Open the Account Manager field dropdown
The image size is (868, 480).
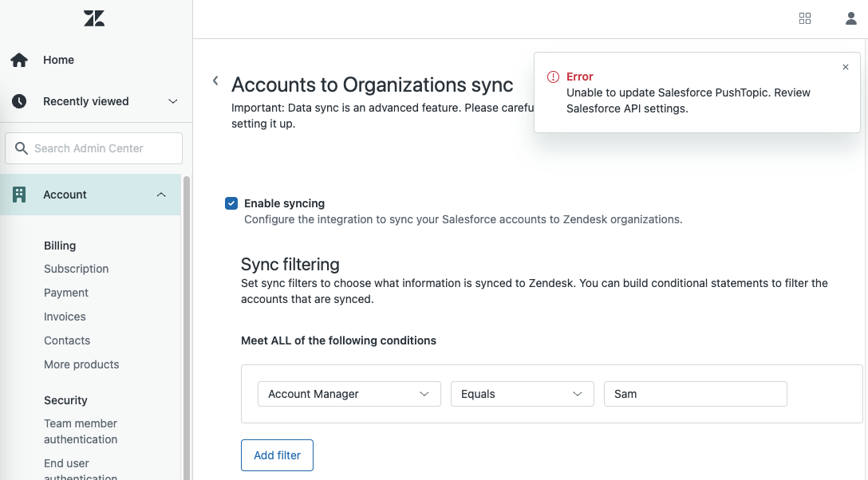349,394
